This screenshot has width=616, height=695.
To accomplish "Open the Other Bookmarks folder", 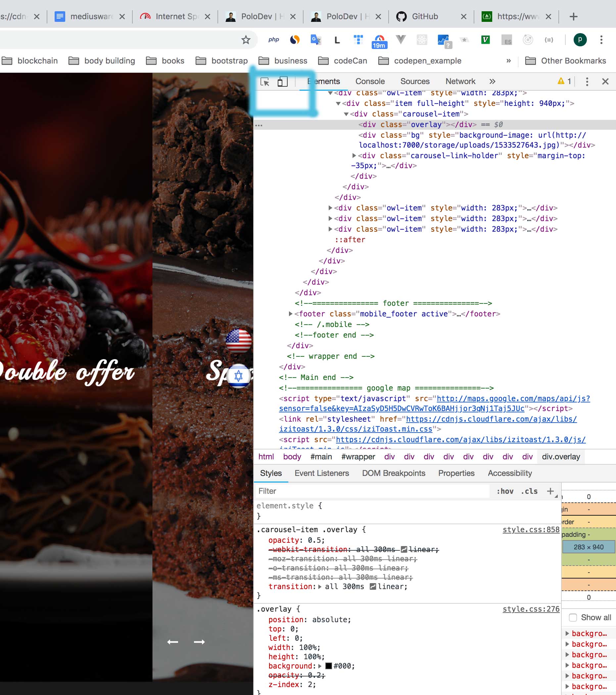I will coord(566,61).
